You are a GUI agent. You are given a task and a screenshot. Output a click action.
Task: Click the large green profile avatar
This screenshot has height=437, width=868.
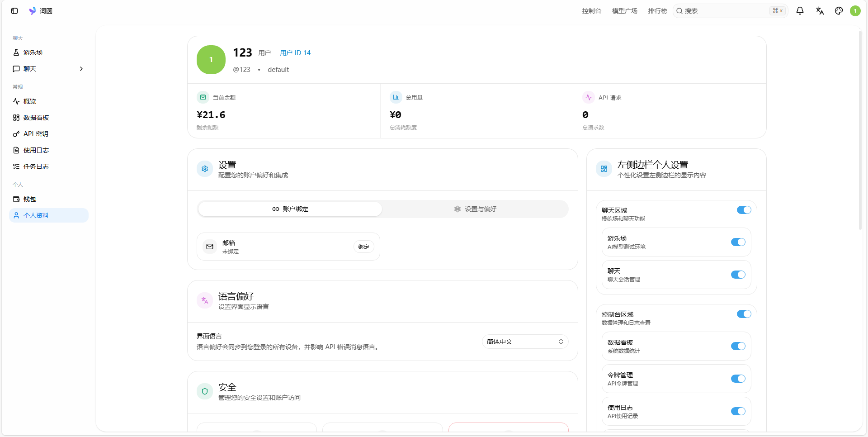211,60
